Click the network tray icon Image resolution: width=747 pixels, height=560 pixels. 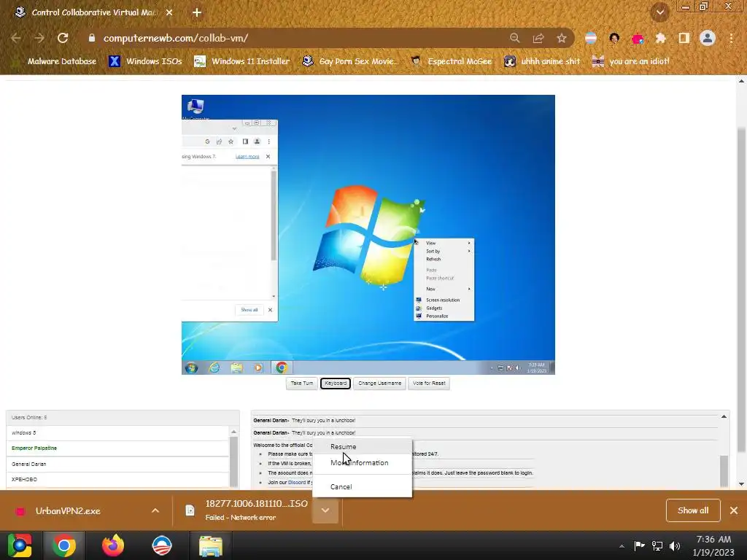pyautogui.click(x=657, y=545)
